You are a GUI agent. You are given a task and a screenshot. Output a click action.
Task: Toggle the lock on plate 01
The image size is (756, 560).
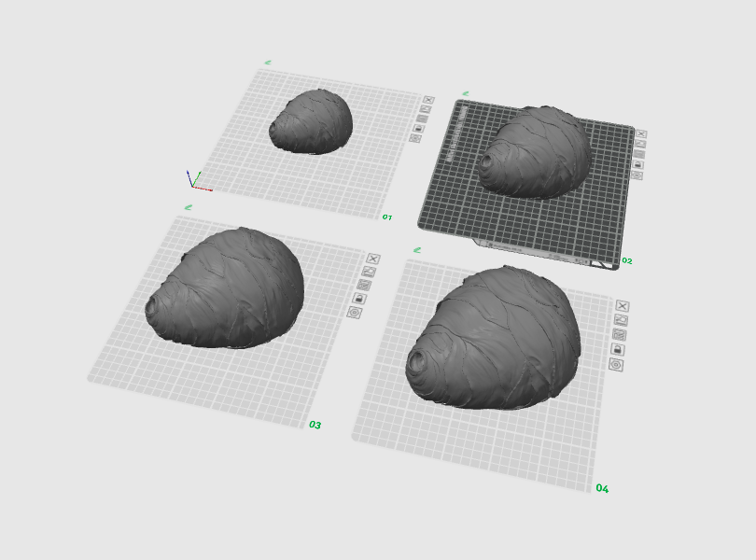coord(418,128)
